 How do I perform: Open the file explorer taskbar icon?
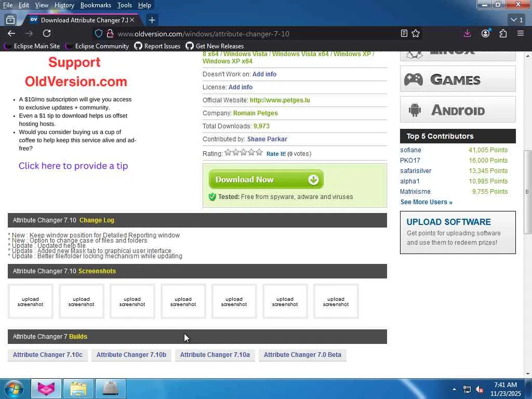click(x=78, y=389)
